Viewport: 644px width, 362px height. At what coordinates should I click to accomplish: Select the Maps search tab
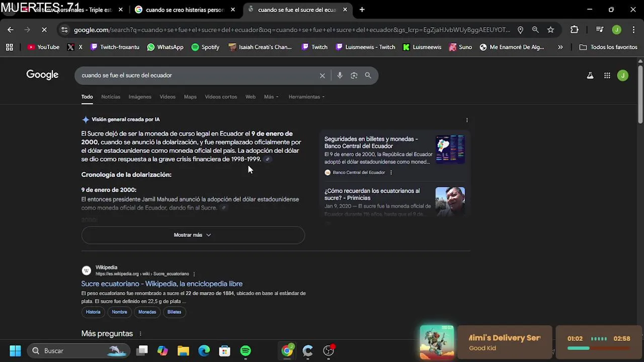[x=190, y=97]
